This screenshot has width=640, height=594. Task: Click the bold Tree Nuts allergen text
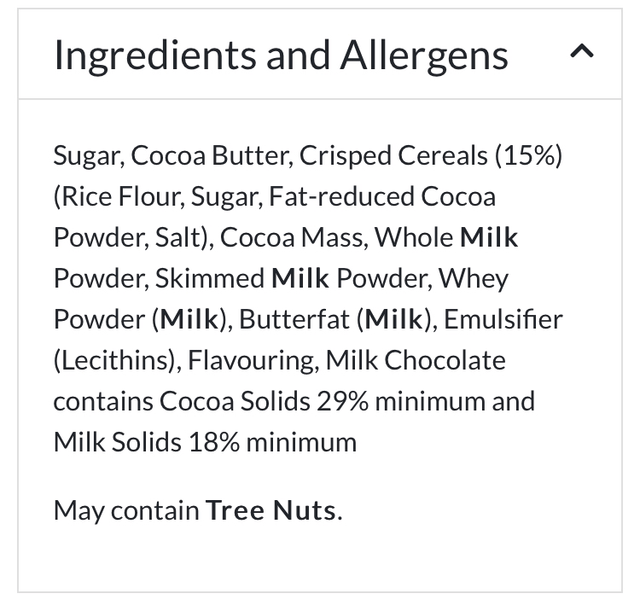270,510
